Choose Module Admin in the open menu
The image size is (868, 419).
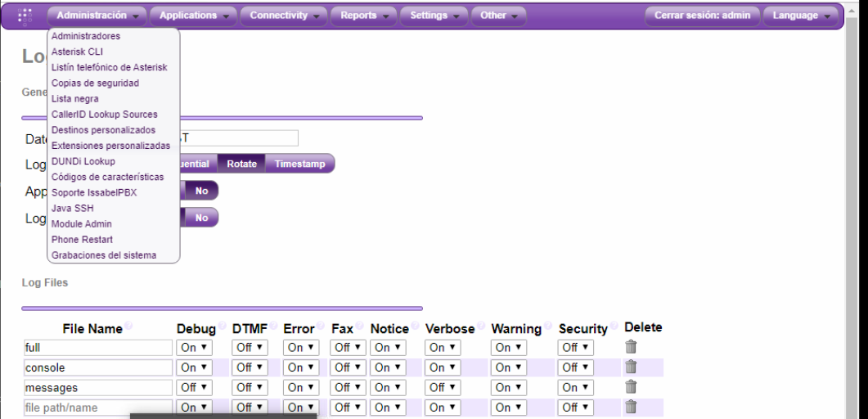tap(82, 223)
